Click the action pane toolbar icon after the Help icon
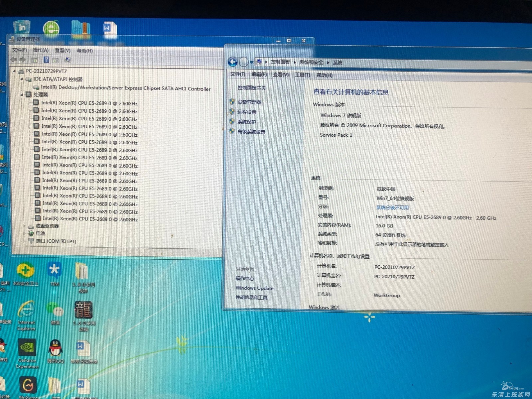 [56, 60]
